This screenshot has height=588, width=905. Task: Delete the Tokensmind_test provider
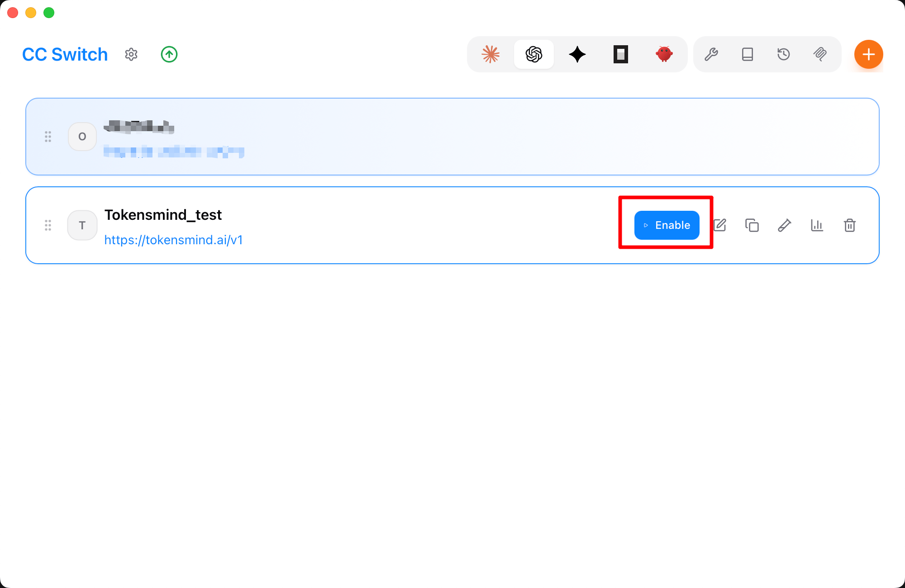click(x=850, y=225)
